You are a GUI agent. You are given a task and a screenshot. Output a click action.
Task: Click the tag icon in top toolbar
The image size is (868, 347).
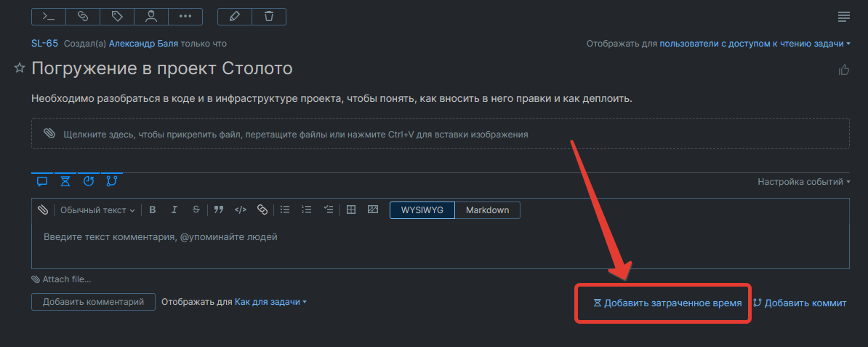click(116, 16)
